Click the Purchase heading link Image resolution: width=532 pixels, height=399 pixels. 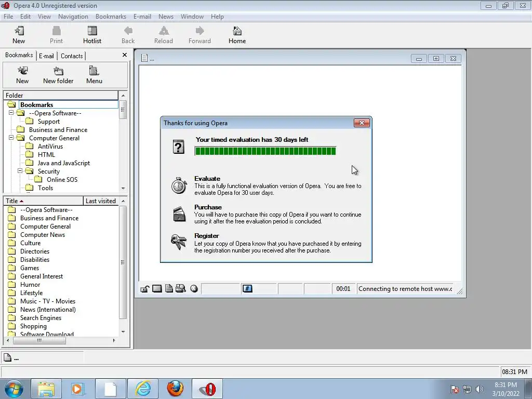pos(208,207)
